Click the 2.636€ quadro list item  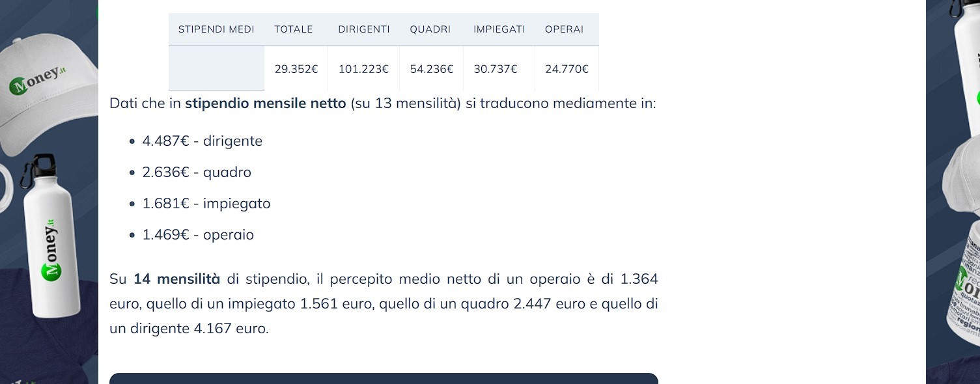(197, 172)
